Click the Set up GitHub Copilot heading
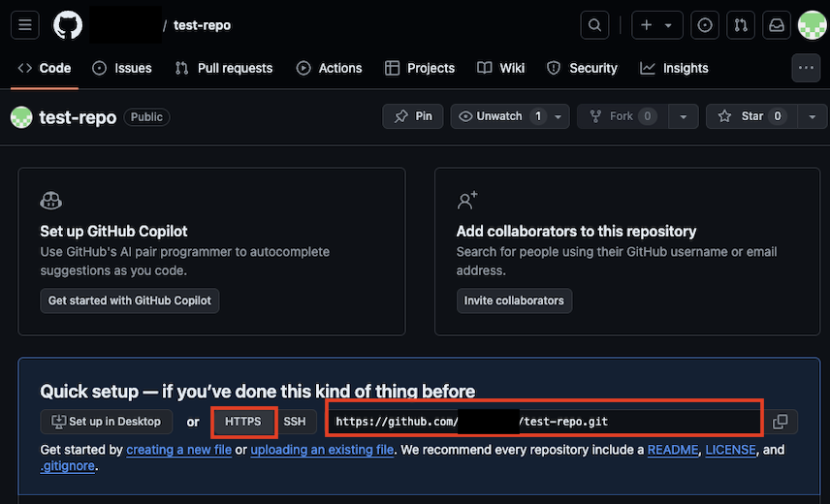Screen dimensions: 830x504 pos(113,231)
